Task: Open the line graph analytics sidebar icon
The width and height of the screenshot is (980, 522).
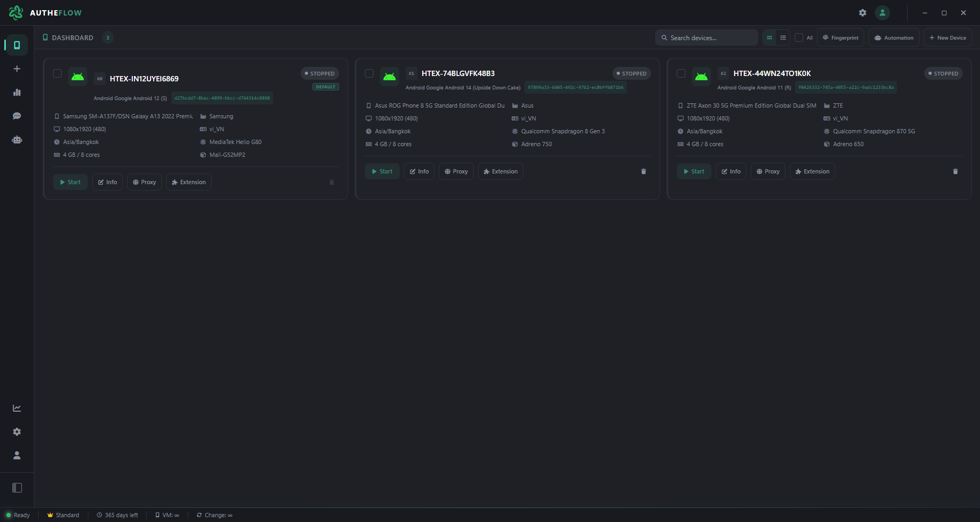Action: [x=17, y=408]
